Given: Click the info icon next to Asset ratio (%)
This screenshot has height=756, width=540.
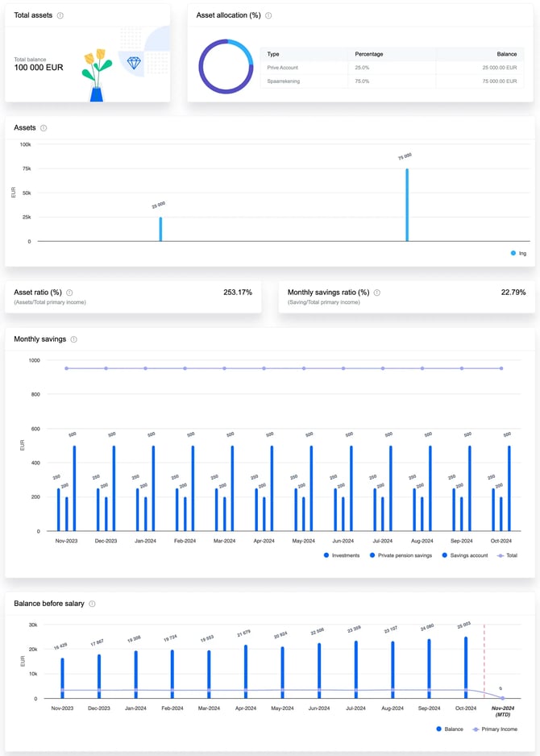Looking at the screenshot, I should point(69,293).
